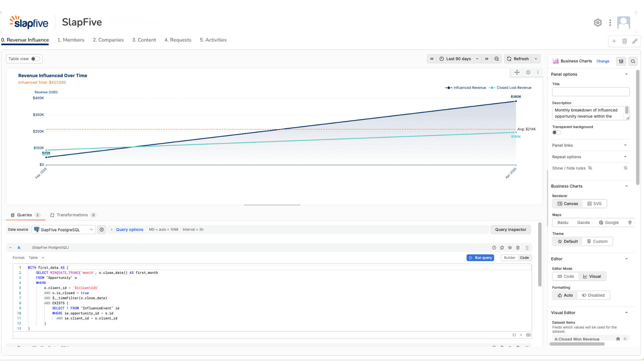Open dashboard settings gear icon

tap(598, 22)
